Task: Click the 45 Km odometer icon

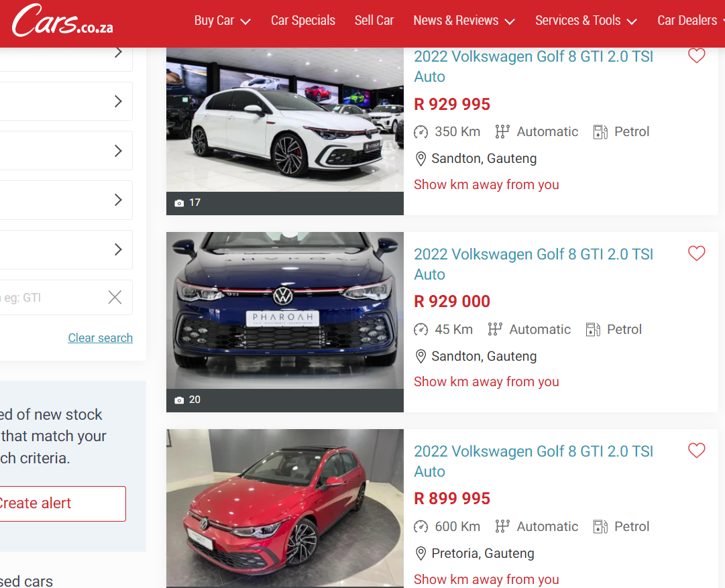Action: 421,329
